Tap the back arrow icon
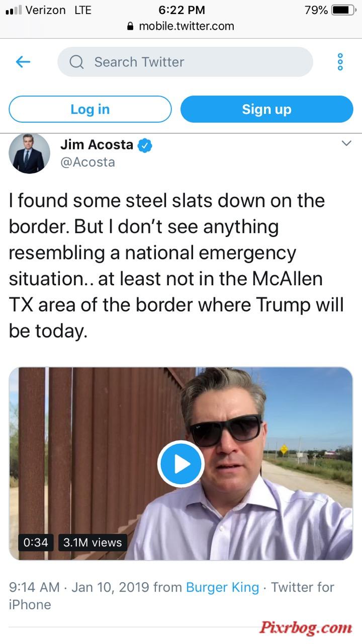Viewport: 362px width, 644px height. (x=23, y=62)
